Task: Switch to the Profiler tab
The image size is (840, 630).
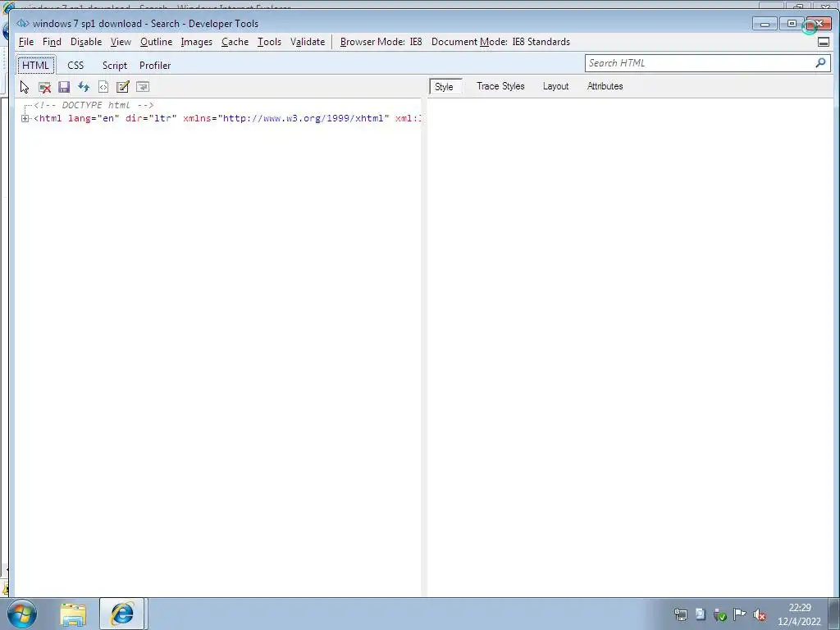Action: [155, 66]
